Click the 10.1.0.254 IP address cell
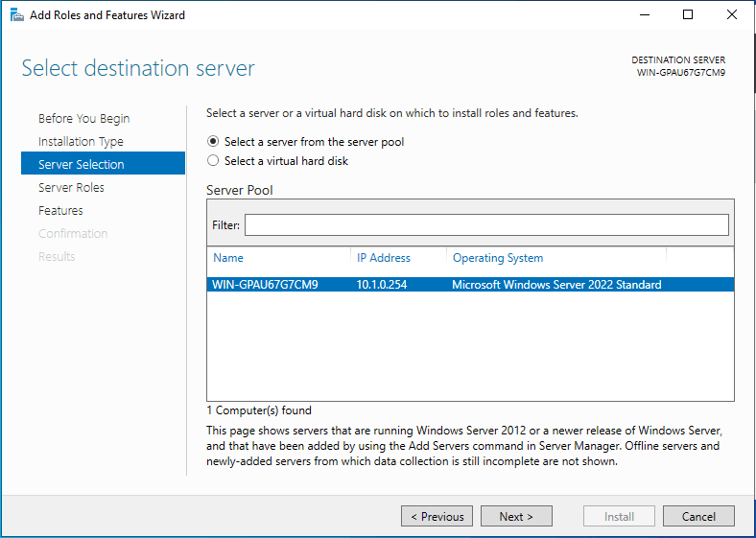The width and height of the screenshot is (756, 538). (x=384, y=285)
